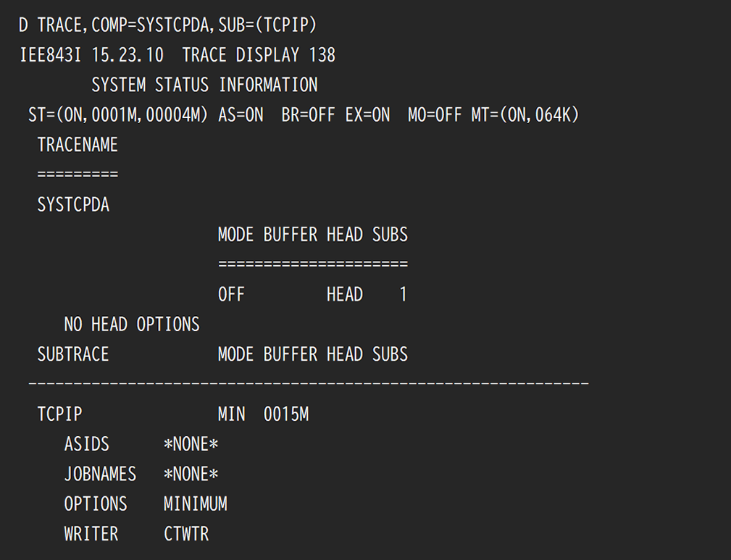Click the IEE843I message identifier
Viewport: 731px width, 560px height.
[50, 55]
